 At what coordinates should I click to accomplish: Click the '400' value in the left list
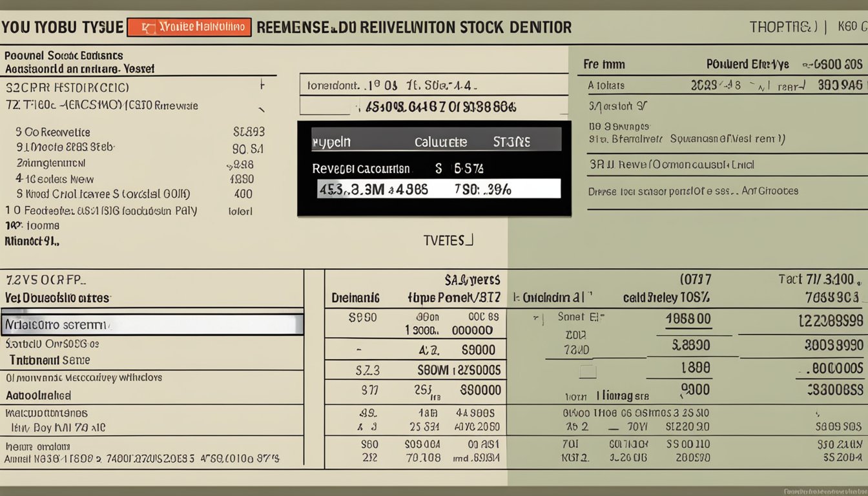[x=243, y=193]
